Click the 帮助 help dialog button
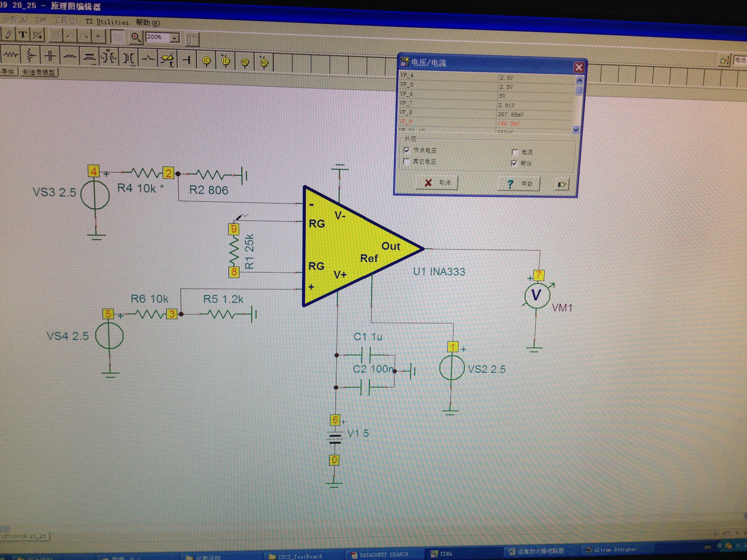The width and height of the screenshot is (747, 560). (519, 184)
